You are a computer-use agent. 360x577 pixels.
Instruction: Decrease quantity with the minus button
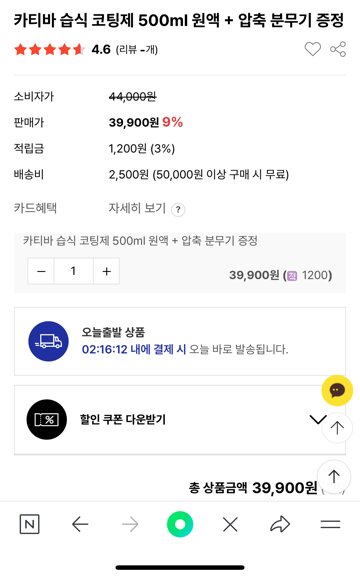[41, 271]
